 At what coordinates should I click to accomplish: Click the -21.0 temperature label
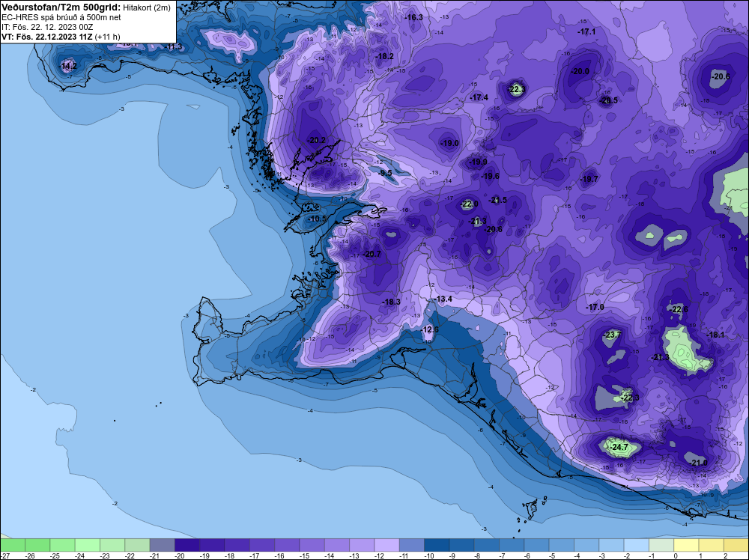[699, 463]
